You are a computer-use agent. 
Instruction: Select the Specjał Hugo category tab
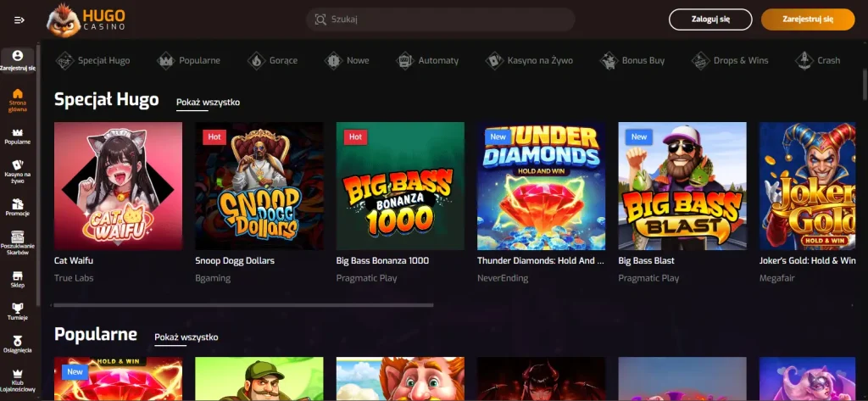click(x=103, y=60)
